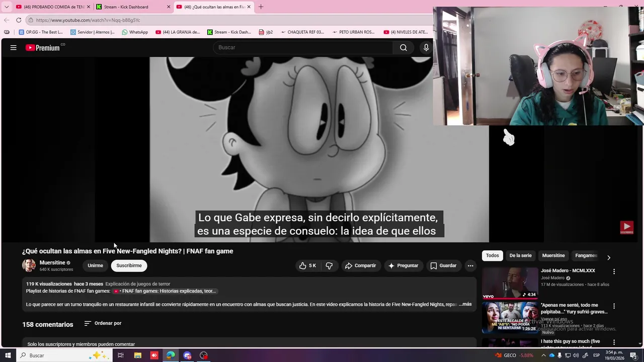Open the Muersitine channel name link

tap(52, 262)
